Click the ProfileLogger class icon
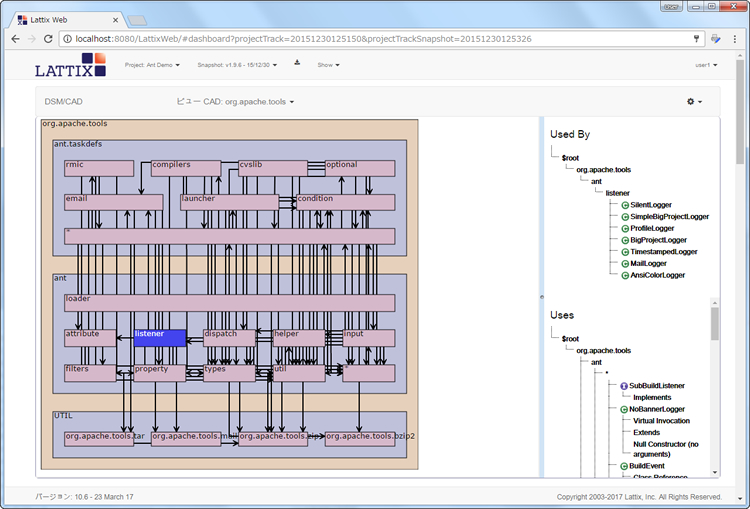Screen dimensions: 750x509 (625, 229)
